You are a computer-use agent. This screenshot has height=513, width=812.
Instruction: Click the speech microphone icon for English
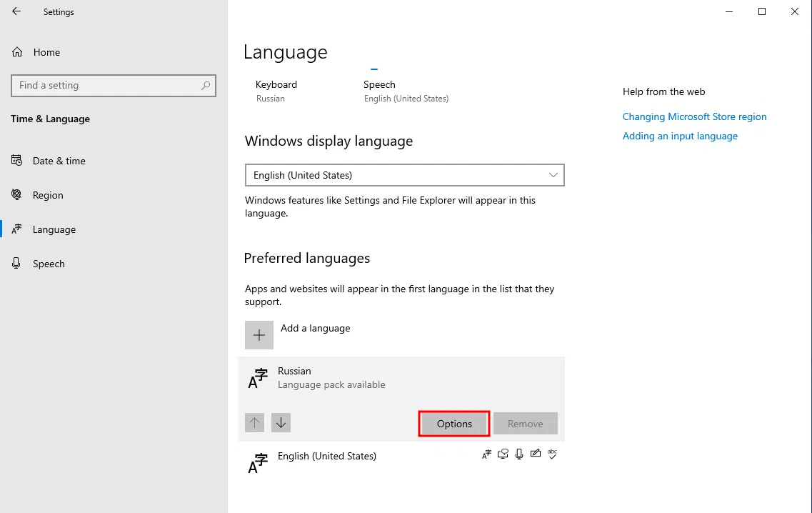click(519, 454)
